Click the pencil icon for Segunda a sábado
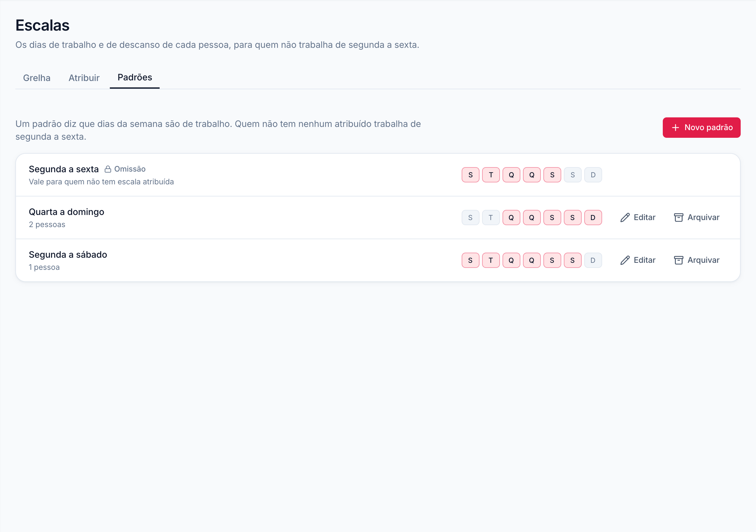This screenshot has width=756, height=532. pos(624,260)
